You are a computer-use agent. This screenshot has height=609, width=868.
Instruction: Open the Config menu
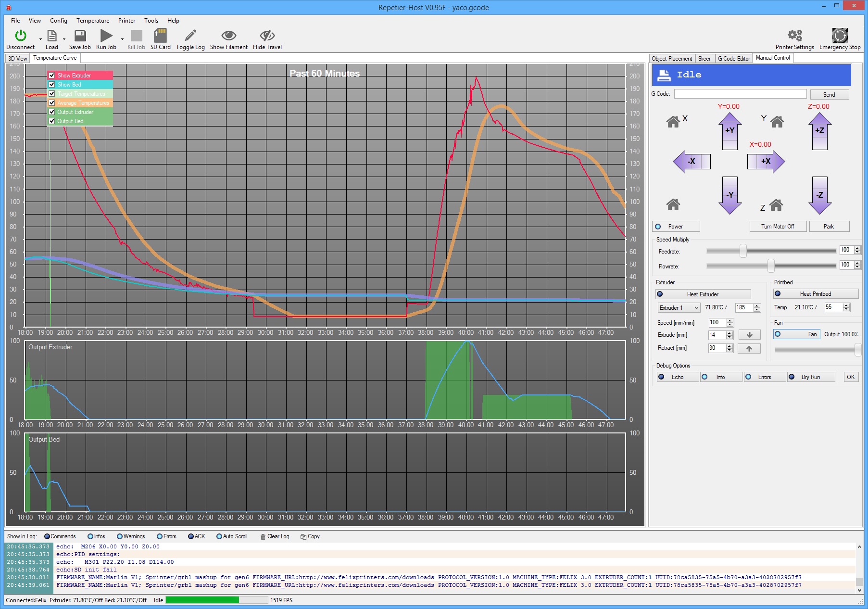point(58,21)
